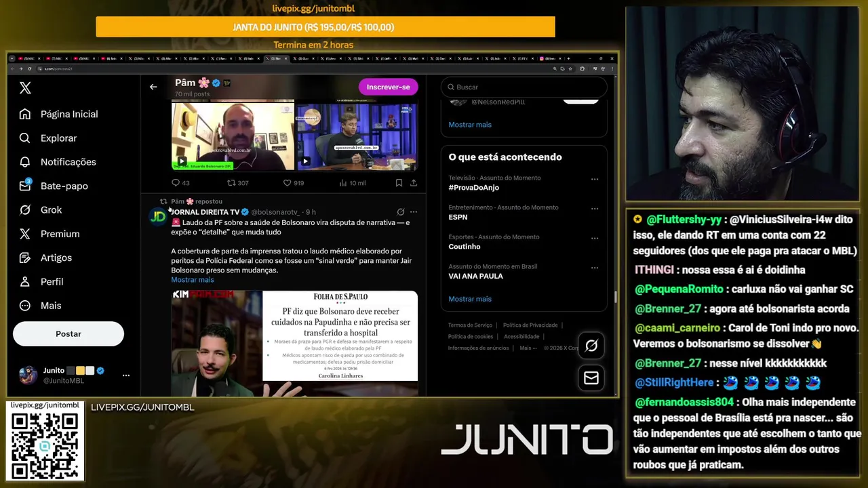Click the @fernandoassis804 chat message

click(x=747, y=434)
